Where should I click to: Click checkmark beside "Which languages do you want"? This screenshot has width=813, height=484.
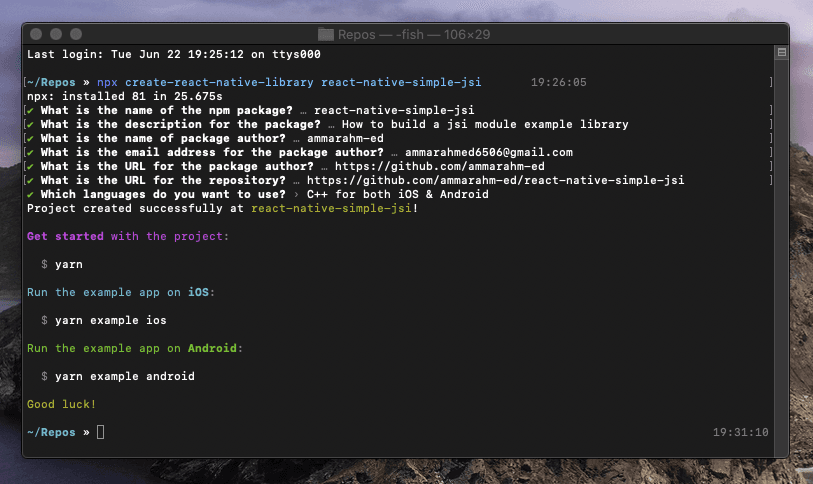point(31,195)
